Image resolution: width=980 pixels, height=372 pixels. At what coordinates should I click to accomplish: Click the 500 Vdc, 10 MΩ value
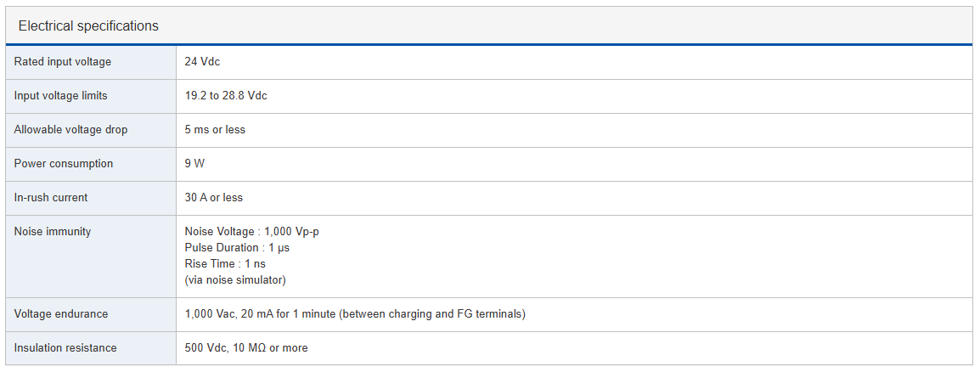coord(246,348)
